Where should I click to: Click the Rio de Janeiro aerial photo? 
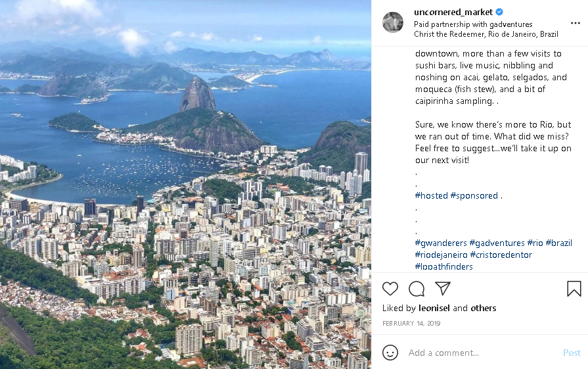click(185, 184)
